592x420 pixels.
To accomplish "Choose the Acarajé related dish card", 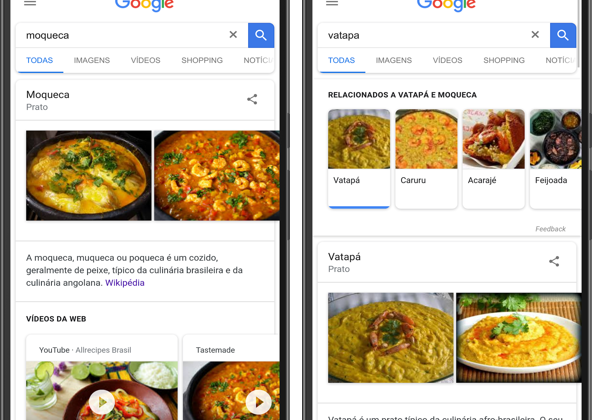I will click(493, 159).
